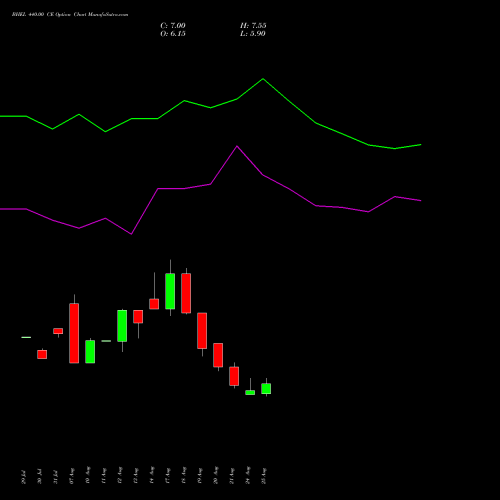Click the 21 Aug date label

click(231, 476)
